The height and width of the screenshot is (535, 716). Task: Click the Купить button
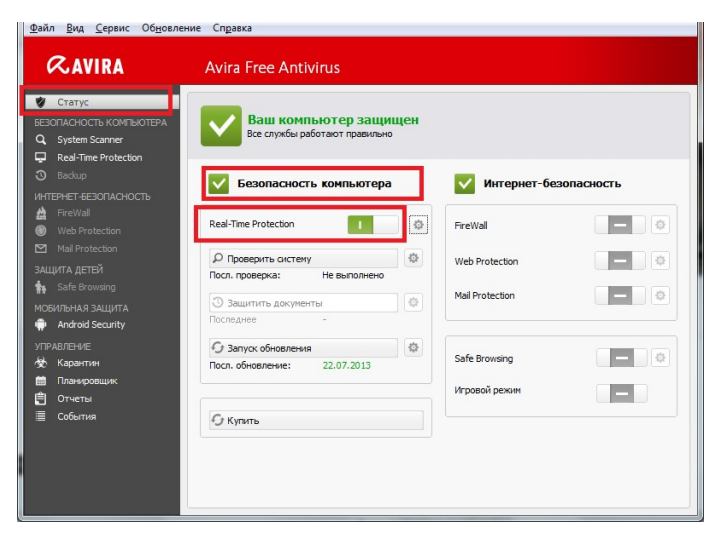[316, 420]
